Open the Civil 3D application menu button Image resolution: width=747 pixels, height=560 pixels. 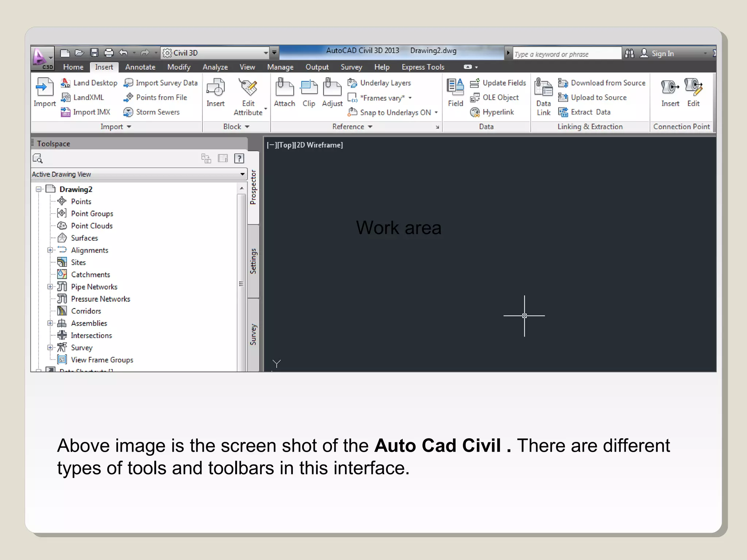click(43, 58)
